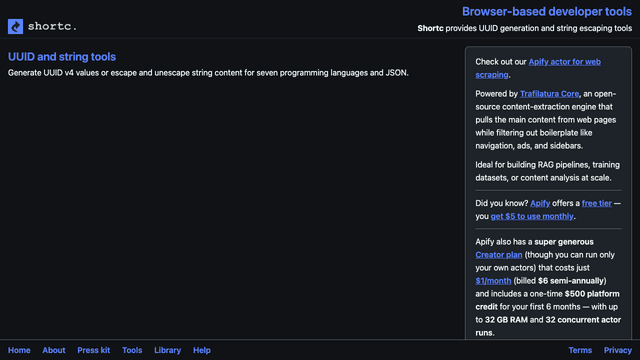The height and width of the screenshot is (360, 640).
Task: Open Library in the footer menu
Action: 167,350
